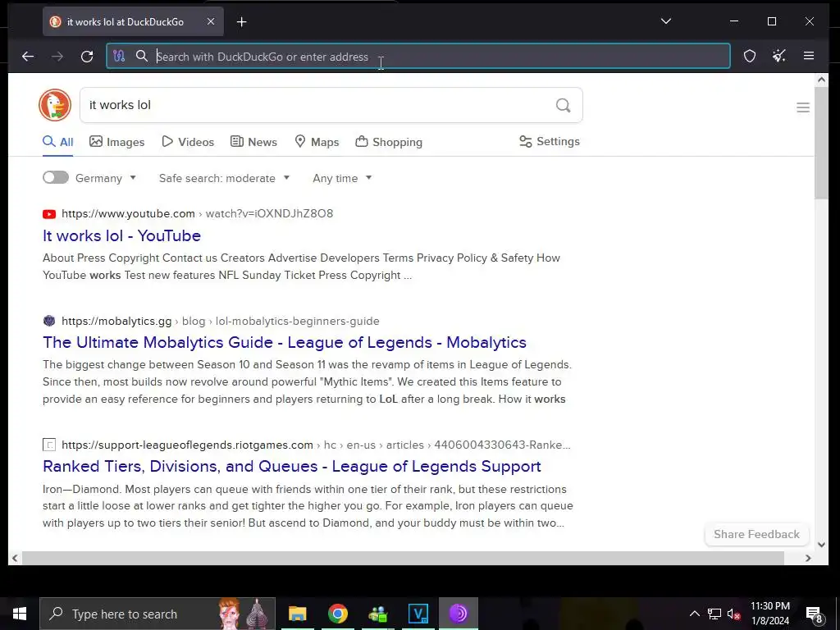Go back to the previous page

(x=28, y=57)
